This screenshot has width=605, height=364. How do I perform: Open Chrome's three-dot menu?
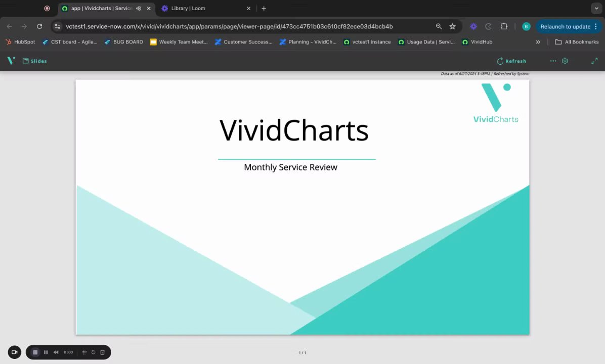(596, 26)
